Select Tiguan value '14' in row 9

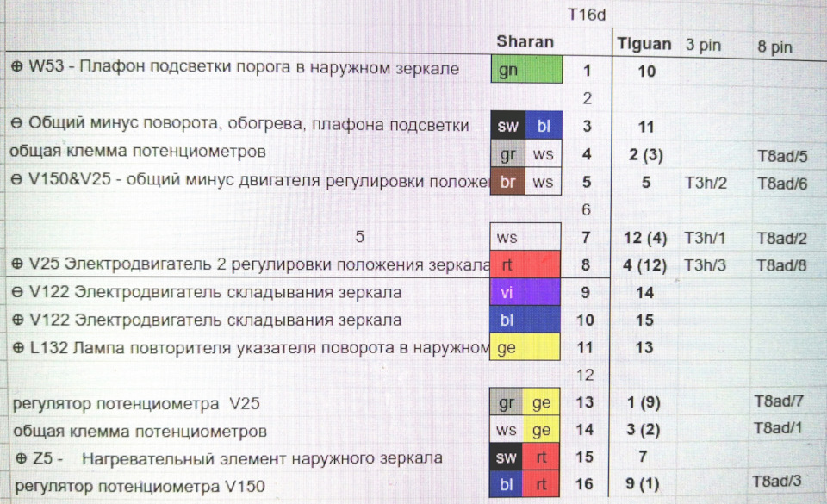[x=644, y=293]
